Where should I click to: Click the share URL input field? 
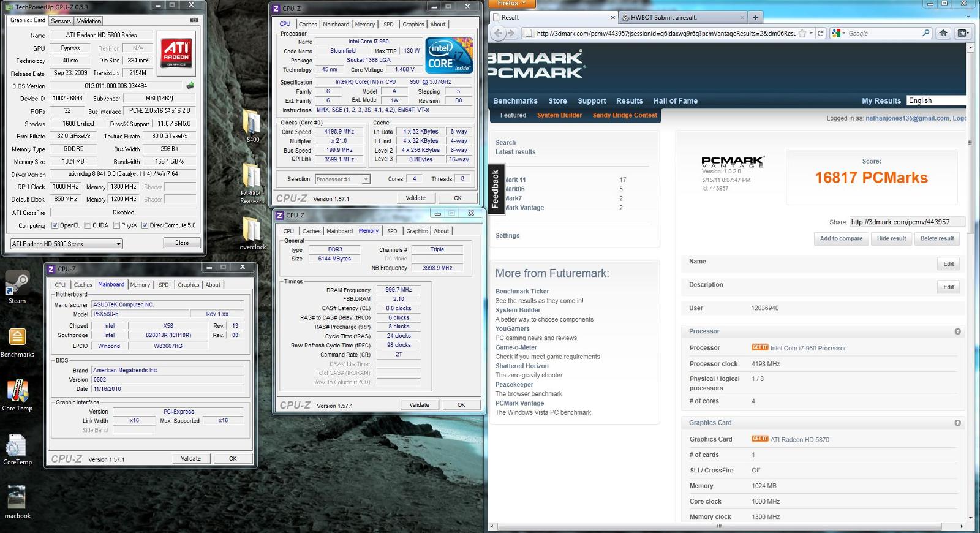click(907, 222)
